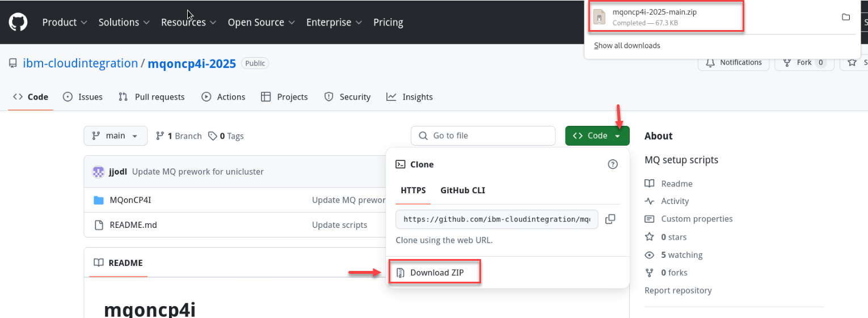Open the README.md file
The height and width of the screenshot is (318, 868).
click(x=133, y=225)
